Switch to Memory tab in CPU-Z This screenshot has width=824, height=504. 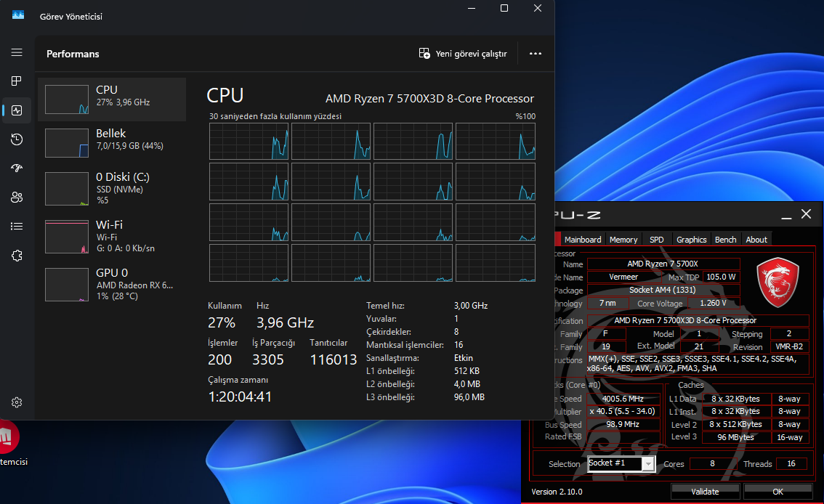coord(623,240)
